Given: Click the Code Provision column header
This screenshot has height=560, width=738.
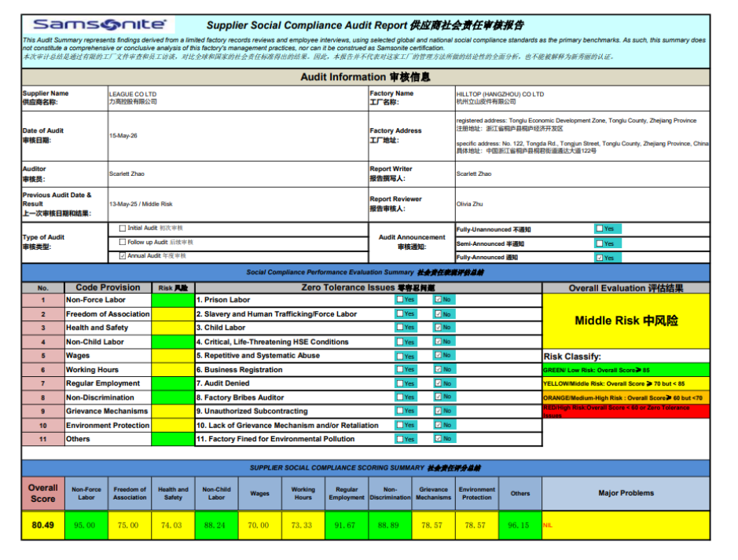Looking at the screenshot, I should [108, 287].
